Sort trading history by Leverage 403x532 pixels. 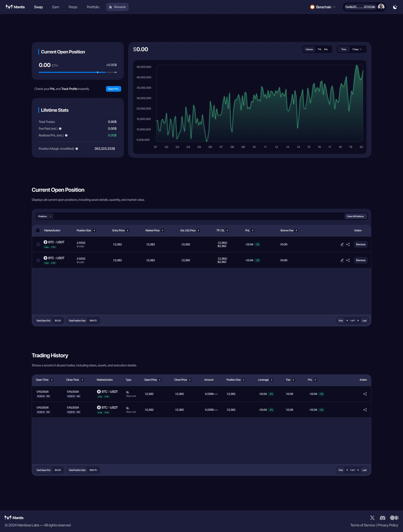pyautogui.click(x=271, y=380)
